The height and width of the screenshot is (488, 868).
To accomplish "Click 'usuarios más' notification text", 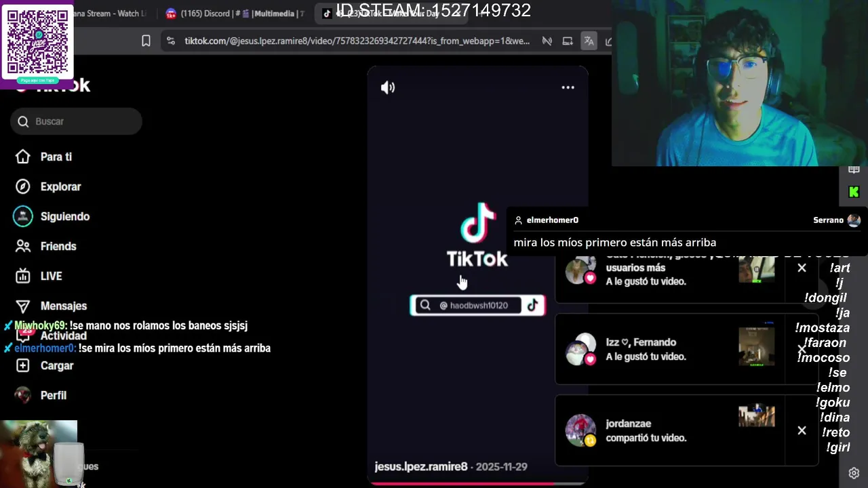I will [x=635, y=268].
